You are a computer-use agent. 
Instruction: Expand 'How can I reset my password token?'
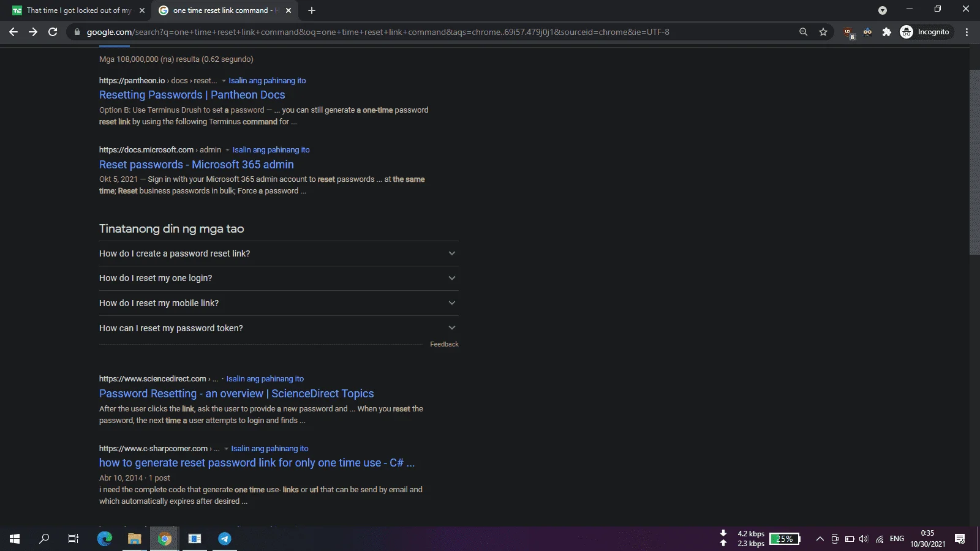coord(279,328)
